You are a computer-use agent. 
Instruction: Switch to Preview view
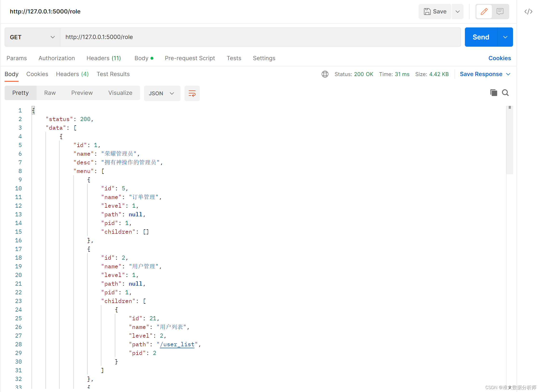point(82,93)
